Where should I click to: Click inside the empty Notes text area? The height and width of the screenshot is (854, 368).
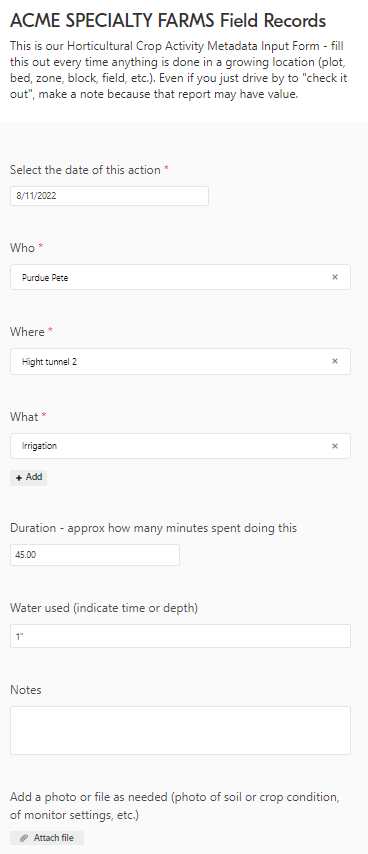180,730
